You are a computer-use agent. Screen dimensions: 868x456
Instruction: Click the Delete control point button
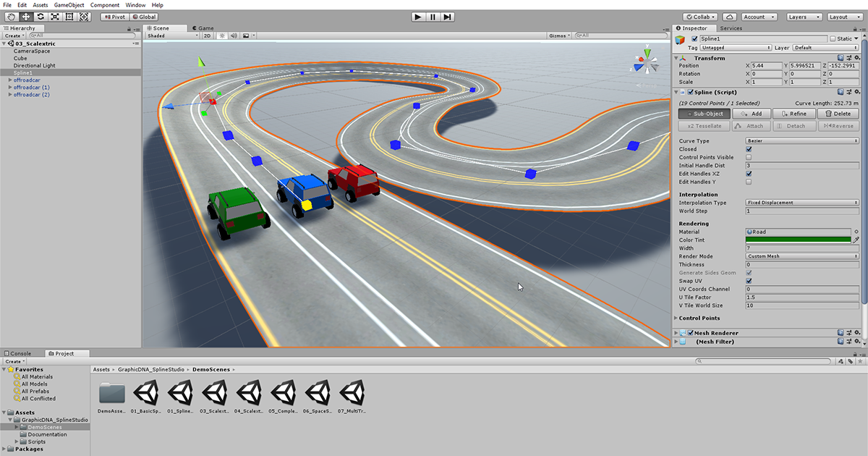click(839, 113)
